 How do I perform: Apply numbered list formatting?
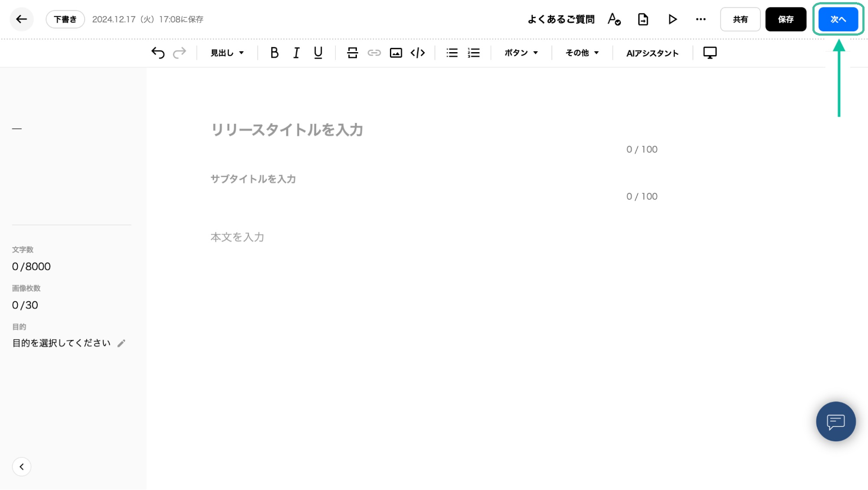coord(473,53)
